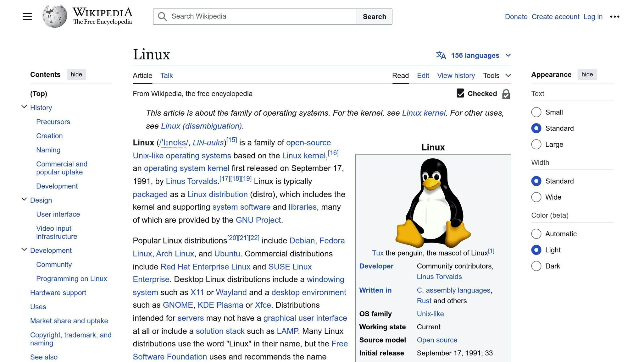Switch to the Talk tab

166,75
